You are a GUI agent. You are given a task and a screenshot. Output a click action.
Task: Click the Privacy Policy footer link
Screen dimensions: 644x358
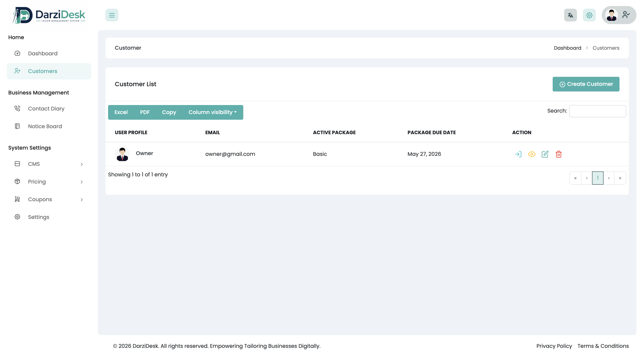[x=554, y=346]
